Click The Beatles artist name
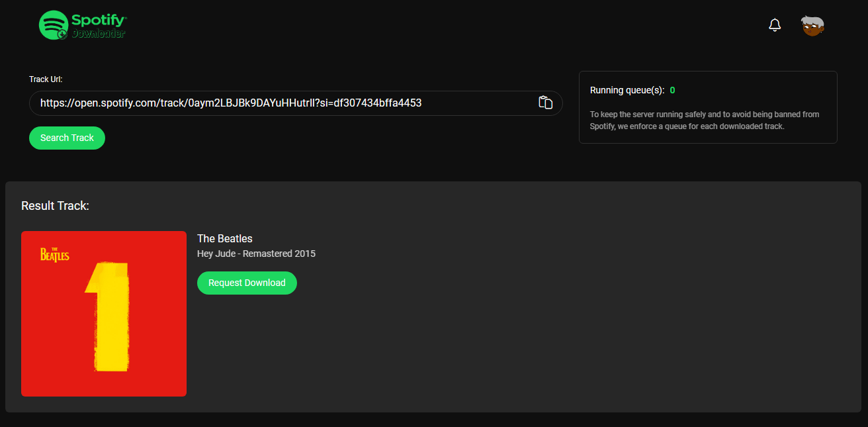 click(x=224, y=238)
